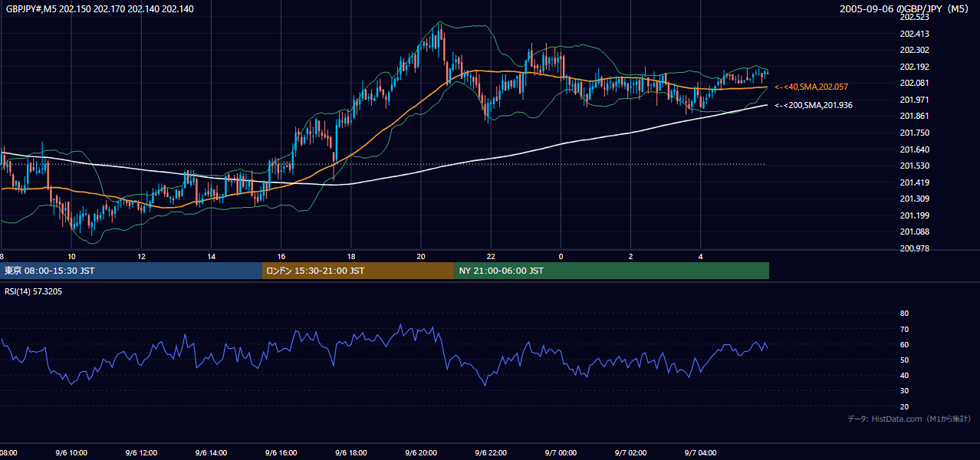
Task: Click price axis value 201.640
Action: [x=915, y=149]
